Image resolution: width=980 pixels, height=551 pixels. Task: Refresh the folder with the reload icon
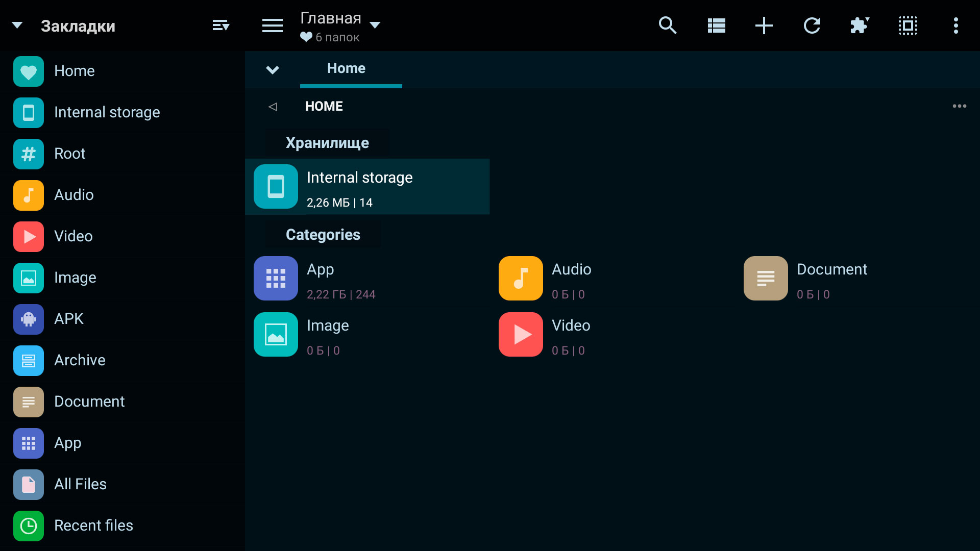click(812, 26)
